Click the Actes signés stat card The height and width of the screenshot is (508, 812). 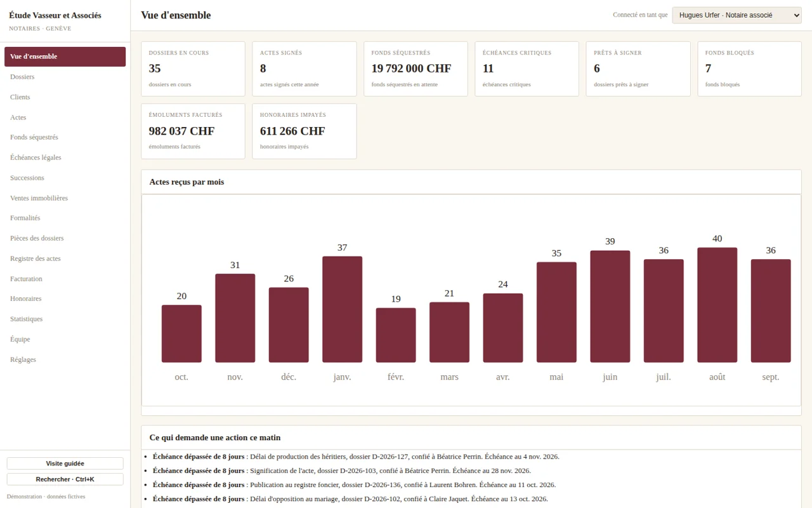click(304, 69)
